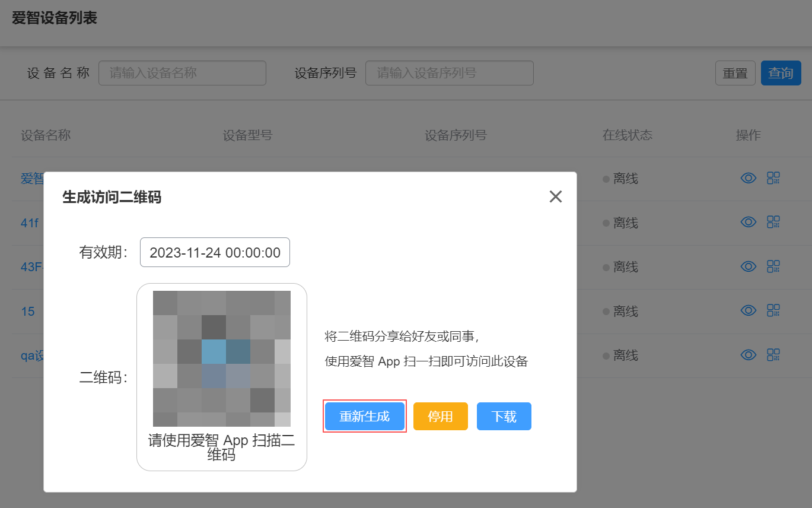This screenshot has height=508, width=812.
Task: Click the blue 查询 search button
Action: coord(781,72)
